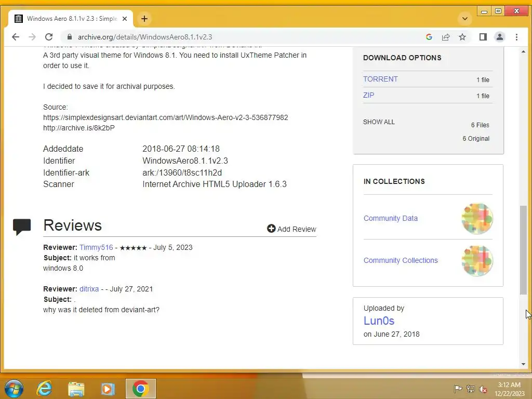
Task: Click SHOW ALL download options
Action: click(379, 122)
